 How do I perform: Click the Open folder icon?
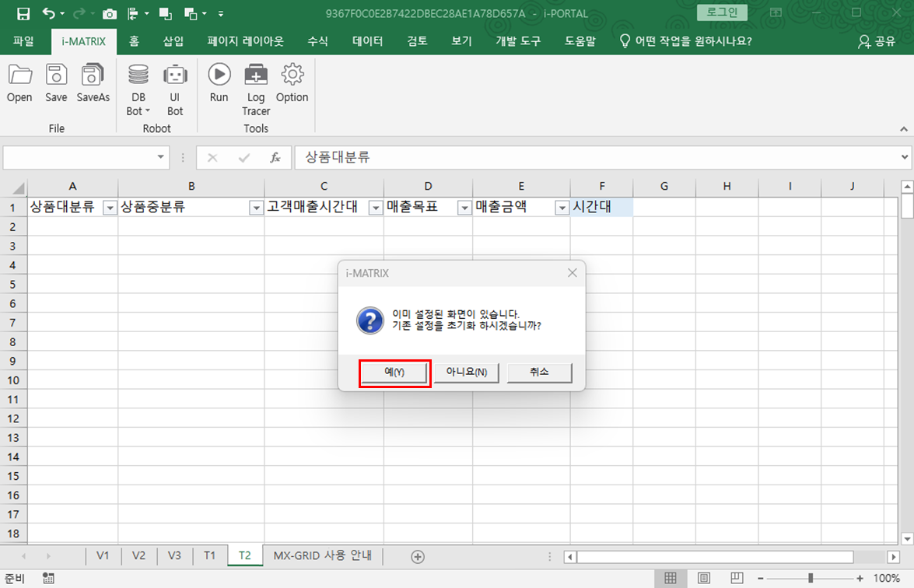tap(19, 75)
